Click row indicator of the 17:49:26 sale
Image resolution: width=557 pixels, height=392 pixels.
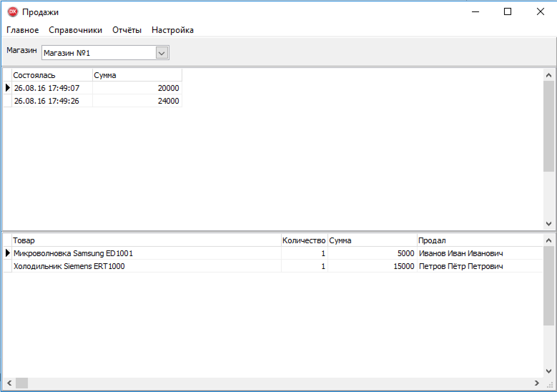pyautogui.click(x=8, y=101)
